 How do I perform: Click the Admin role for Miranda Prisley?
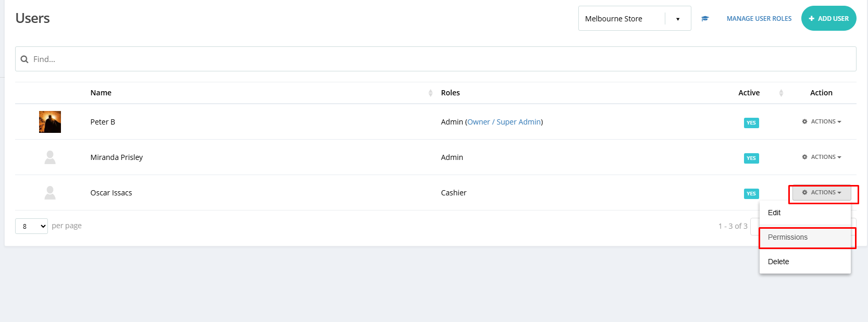pos(452,157)
